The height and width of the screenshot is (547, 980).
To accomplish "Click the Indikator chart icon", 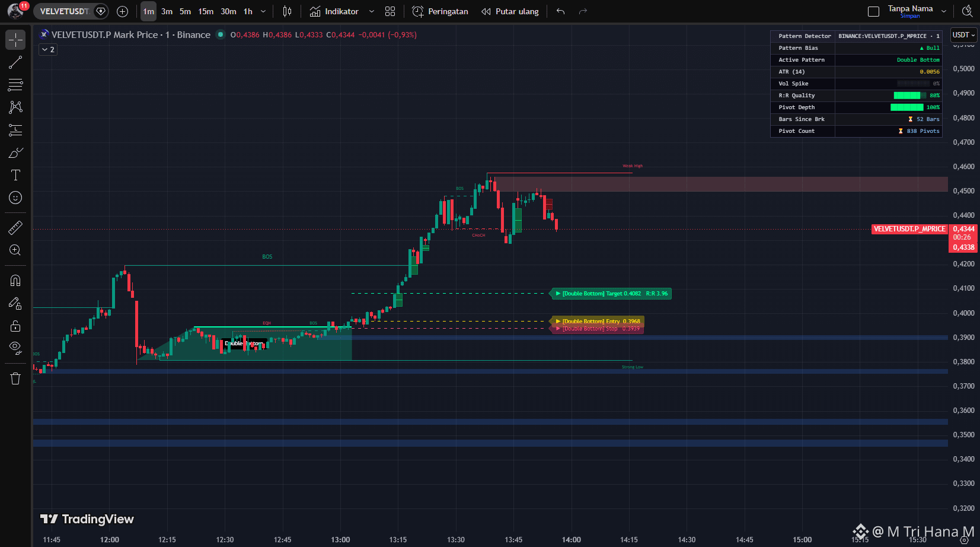I will point(315,11).
